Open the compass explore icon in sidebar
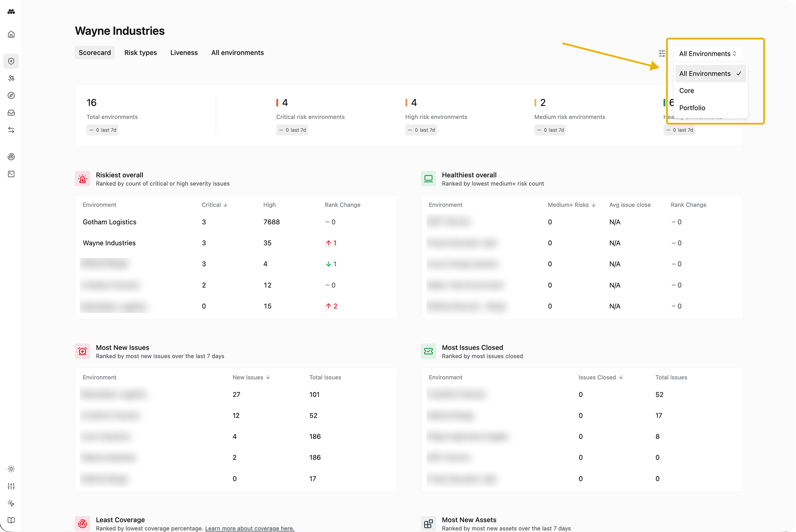The height and width of the screenshot is (532, 796). tap(11, 95)
